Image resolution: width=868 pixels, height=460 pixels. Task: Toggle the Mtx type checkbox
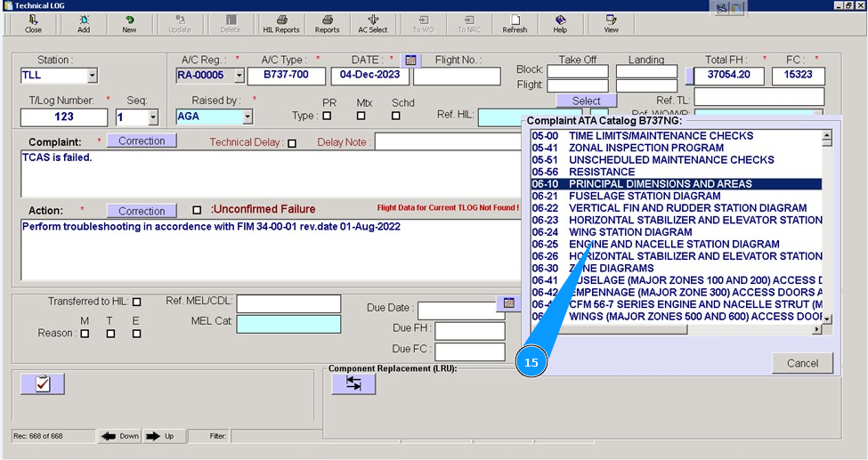point(361,116)
